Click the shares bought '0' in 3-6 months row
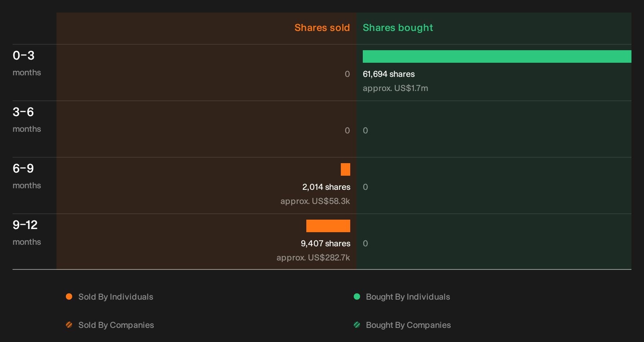Image resolution: width=644 pixels, height=342 pixels. [x=366, y=131]
